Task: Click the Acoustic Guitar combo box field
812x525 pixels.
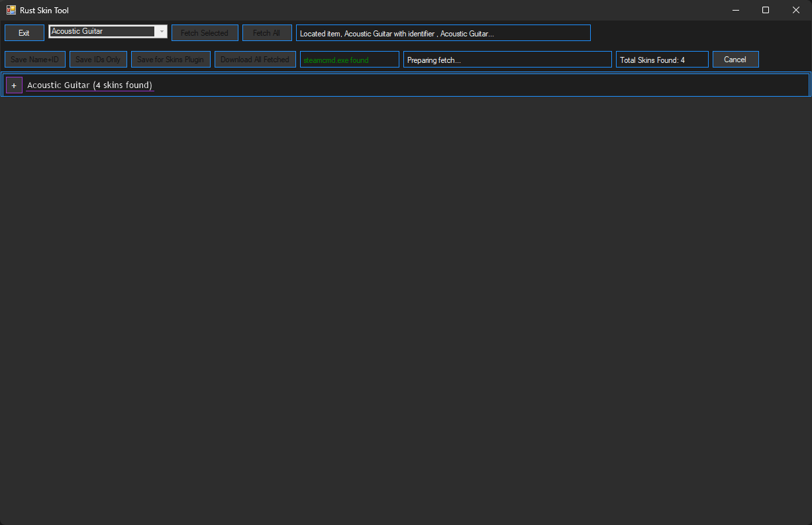Action: tap(101, 32)
